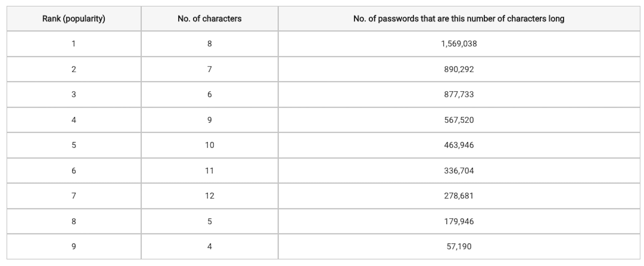Click the characters cell showing 12
The height and width of the screenshot is (266, 644).
(210, 196)
